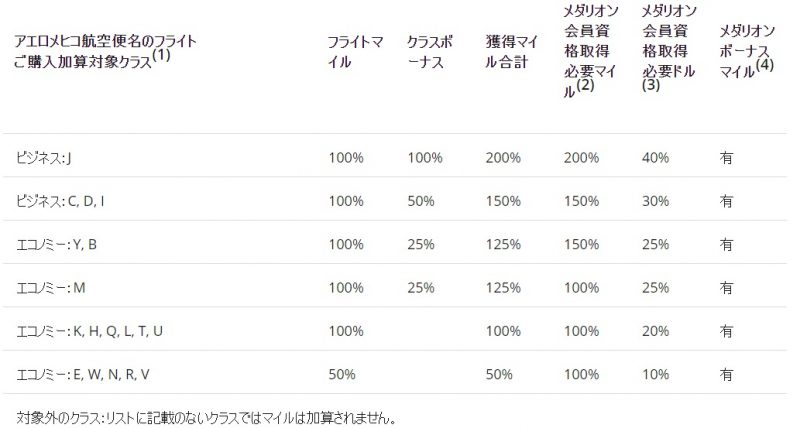Click the 有 bonus cell for Economy M
This screenshot has height=428, width=800.
(x=726, y=288)
